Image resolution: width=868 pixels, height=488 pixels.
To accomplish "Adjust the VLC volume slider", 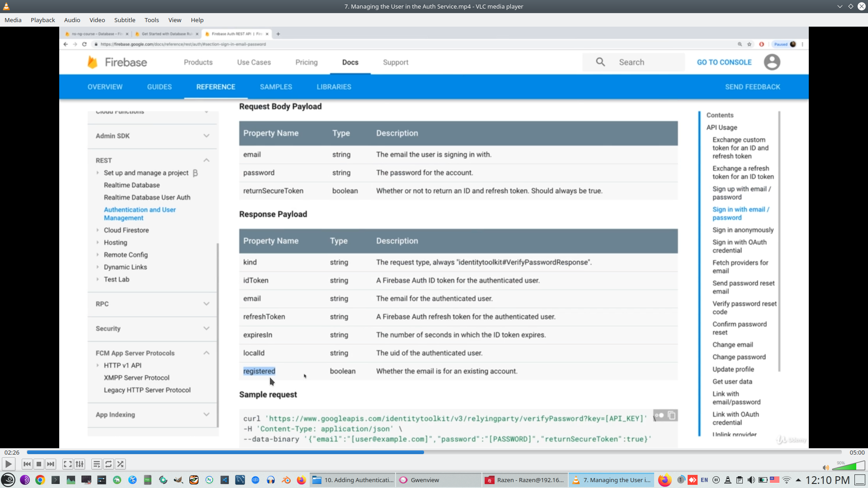I will coord(849,466).
